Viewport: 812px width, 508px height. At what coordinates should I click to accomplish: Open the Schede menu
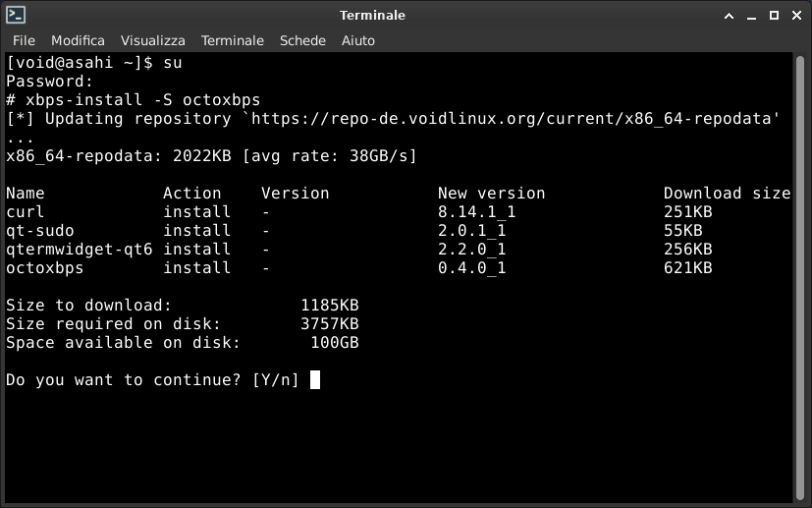(302, 40)
